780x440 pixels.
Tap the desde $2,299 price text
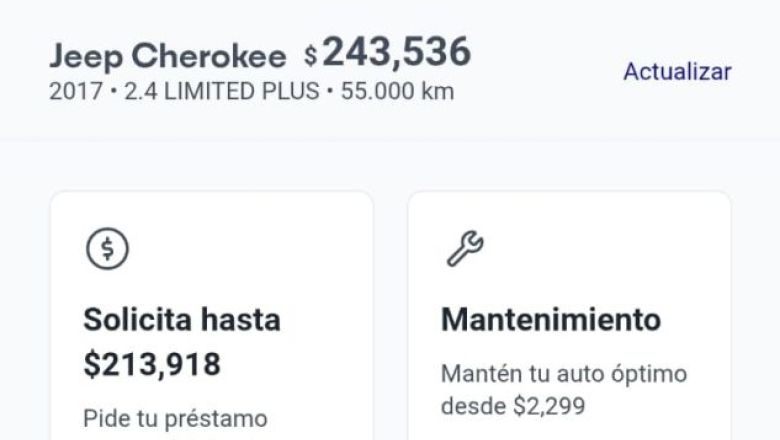point(513,406)
